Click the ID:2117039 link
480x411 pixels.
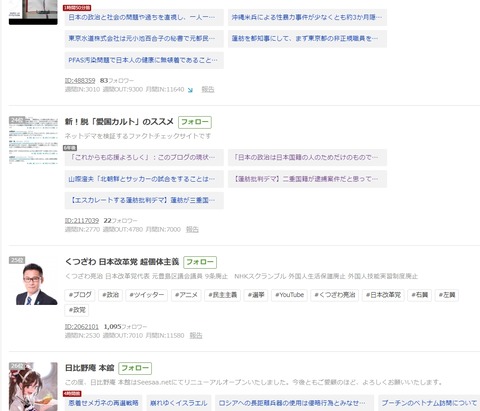click(82, 221)
